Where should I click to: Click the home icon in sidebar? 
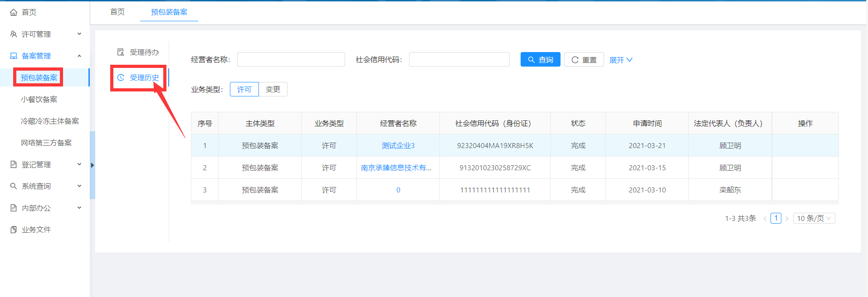14,12
